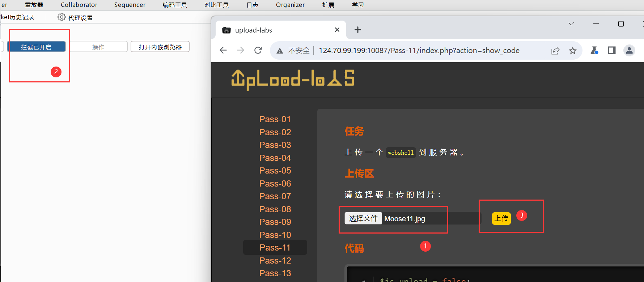
Task: Open new browser tab with plus icon
Action: tap(357, 30)
